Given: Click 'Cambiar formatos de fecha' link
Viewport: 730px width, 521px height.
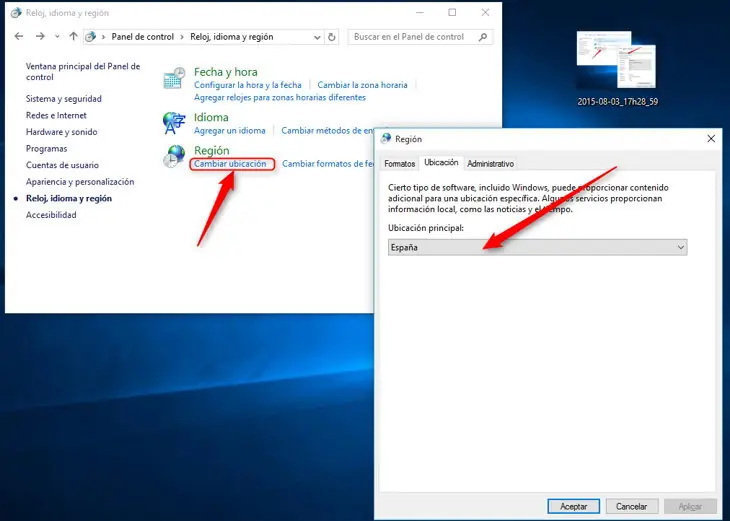Looking at the screenshot, I should (x=328, y=164).
